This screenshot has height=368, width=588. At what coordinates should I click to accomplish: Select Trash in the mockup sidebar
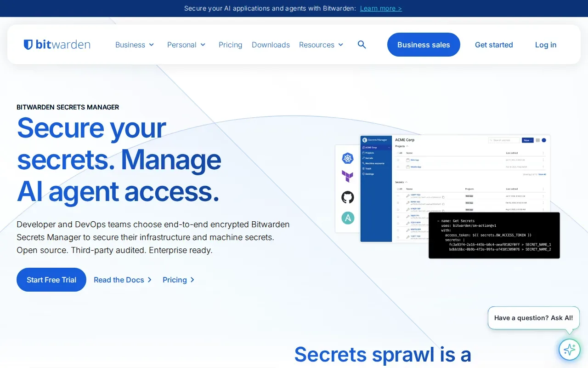367,169
